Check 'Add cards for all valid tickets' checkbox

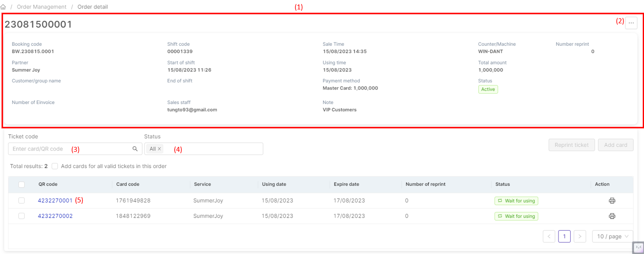55,166
